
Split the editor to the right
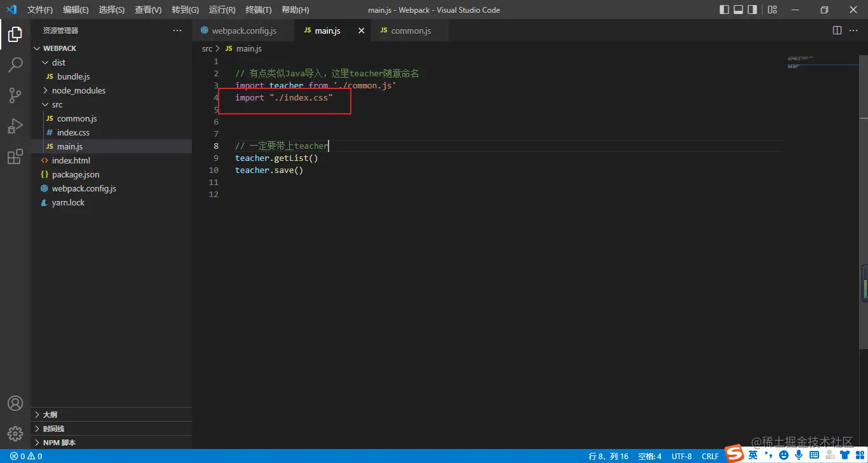[837, 31]
